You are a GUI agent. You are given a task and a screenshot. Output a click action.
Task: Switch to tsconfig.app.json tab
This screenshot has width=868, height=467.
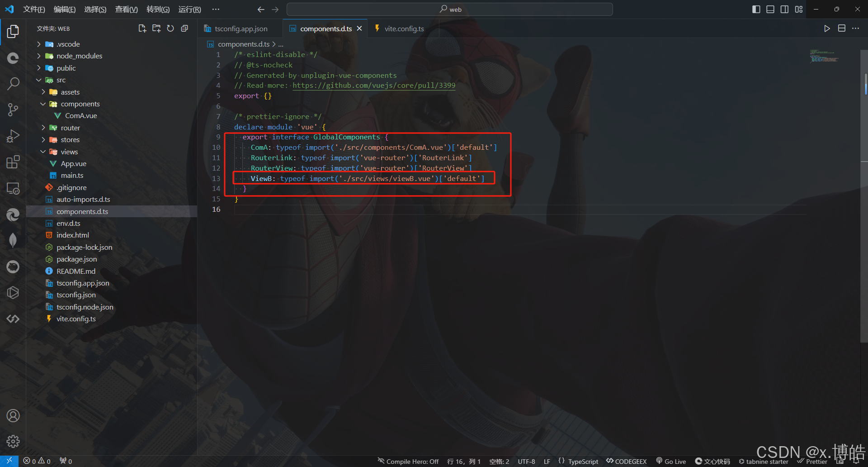click(x=241, y=29)
